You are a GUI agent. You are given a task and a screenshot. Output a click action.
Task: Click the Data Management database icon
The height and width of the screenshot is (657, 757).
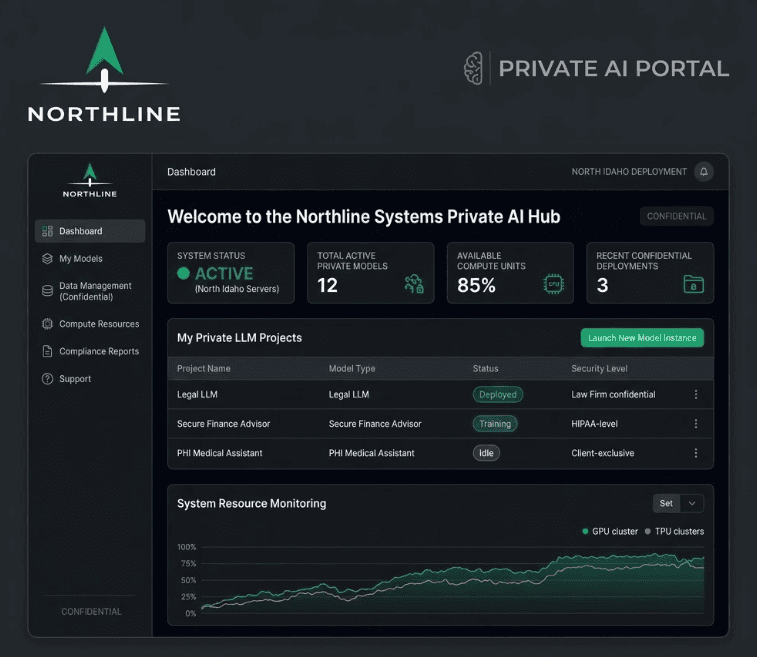(x=47, y=291)
